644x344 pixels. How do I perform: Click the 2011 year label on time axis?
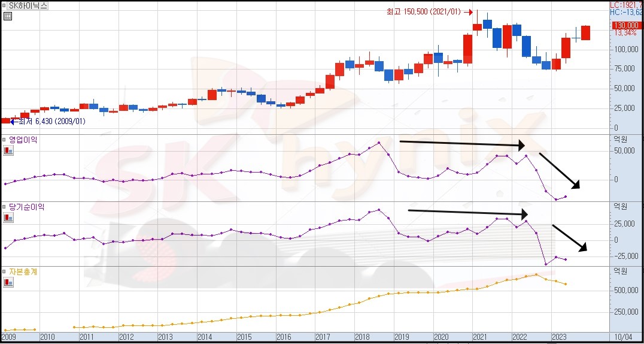[87, 337]
